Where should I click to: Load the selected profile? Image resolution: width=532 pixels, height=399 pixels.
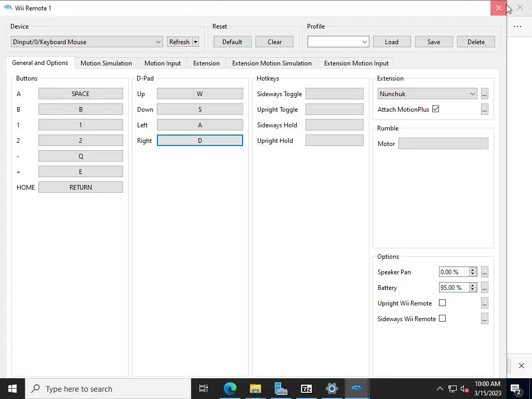coord(392,42)
